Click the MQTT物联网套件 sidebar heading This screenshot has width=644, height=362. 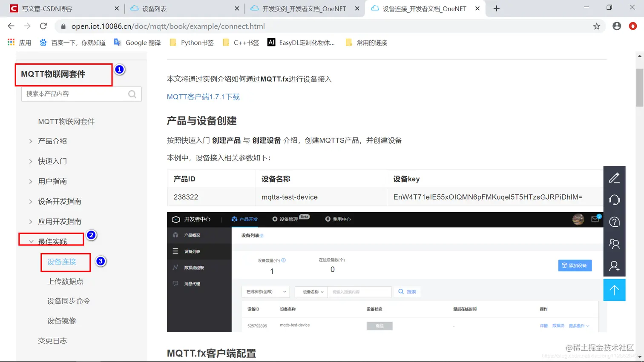tap(53, 74)
